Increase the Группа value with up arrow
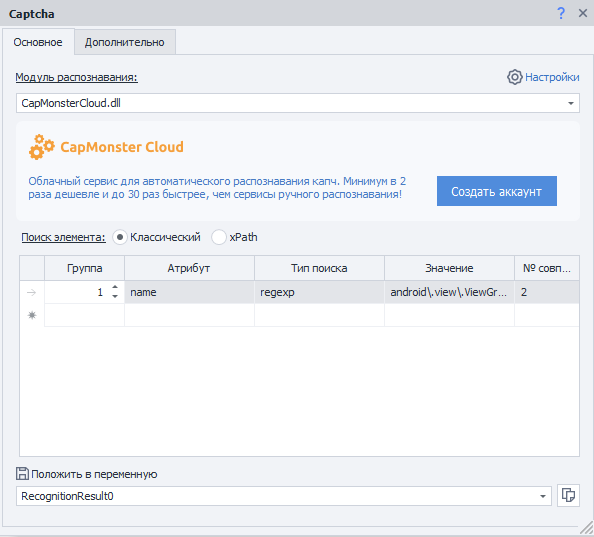594x537 pixels. [115, 287]
